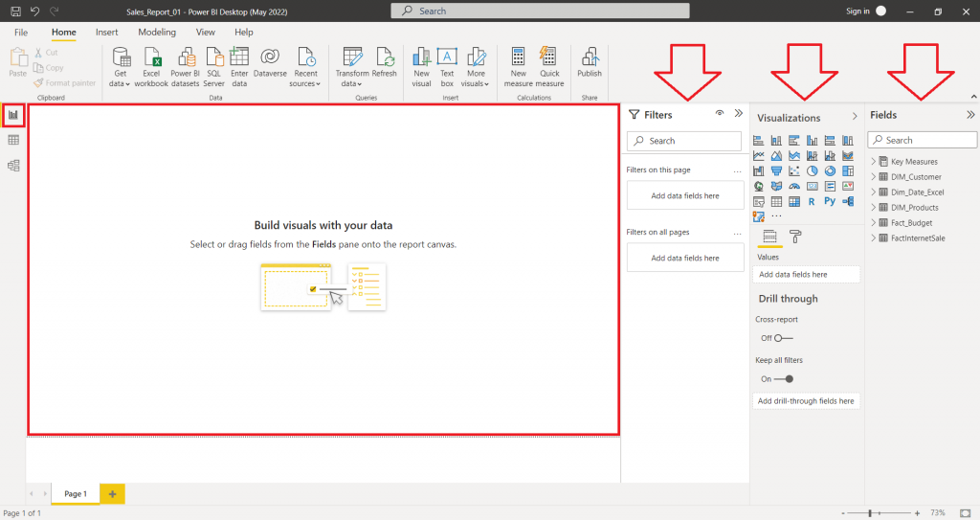Open the Data view from sidebar
Screen dimensions: 980x520
[13, 140]
